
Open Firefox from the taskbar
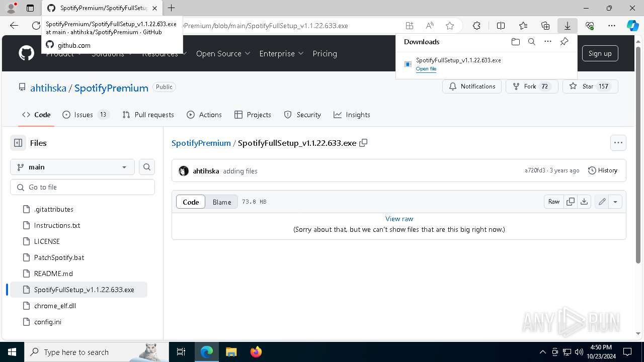(x=256, y=352)
